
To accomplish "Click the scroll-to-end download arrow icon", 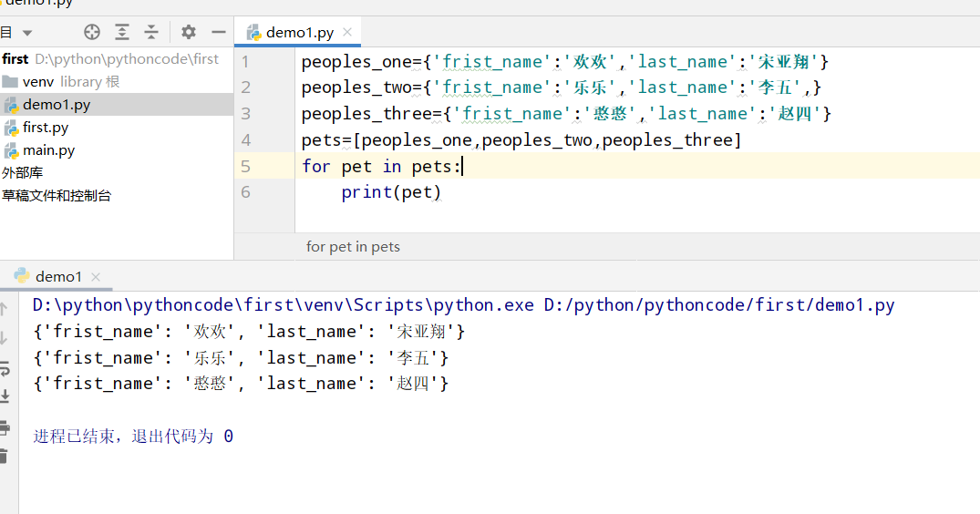I will coord(5,396).
